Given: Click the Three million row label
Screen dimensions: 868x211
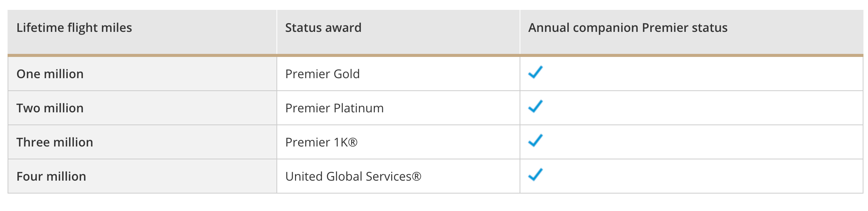Looking at the screenshot, I should pyautogui.click(x=55, y=142).
